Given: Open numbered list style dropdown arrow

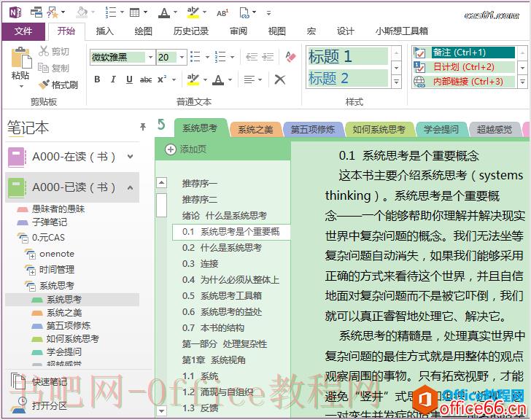Looking at the screenshot, I should point(232,57).
